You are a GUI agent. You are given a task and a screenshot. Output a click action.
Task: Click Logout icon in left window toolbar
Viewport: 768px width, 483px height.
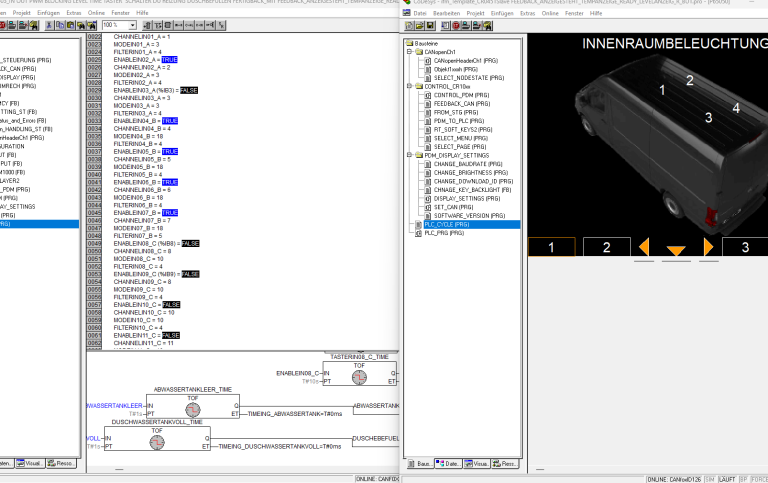(23, 25)
